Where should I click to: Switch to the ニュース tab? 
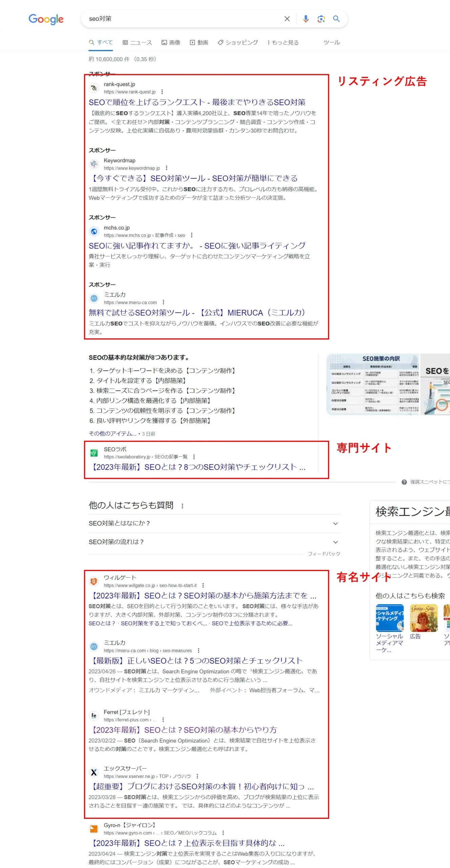137,42
